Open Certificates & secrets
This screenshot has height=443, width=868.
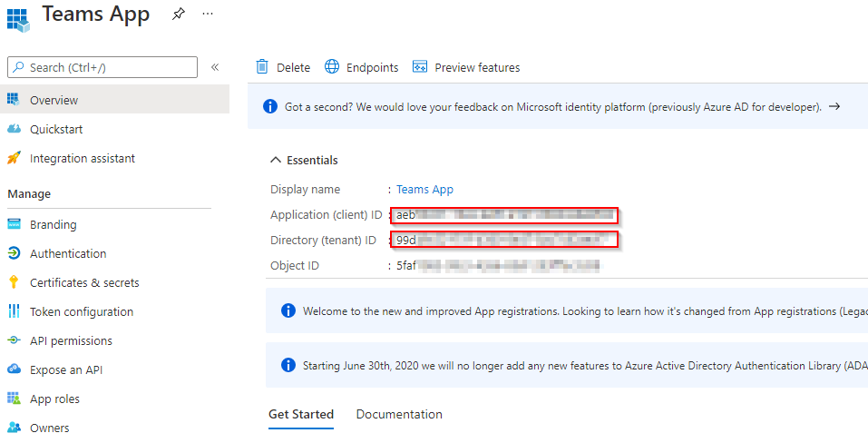pyautogui.click(x=84, y=283)
